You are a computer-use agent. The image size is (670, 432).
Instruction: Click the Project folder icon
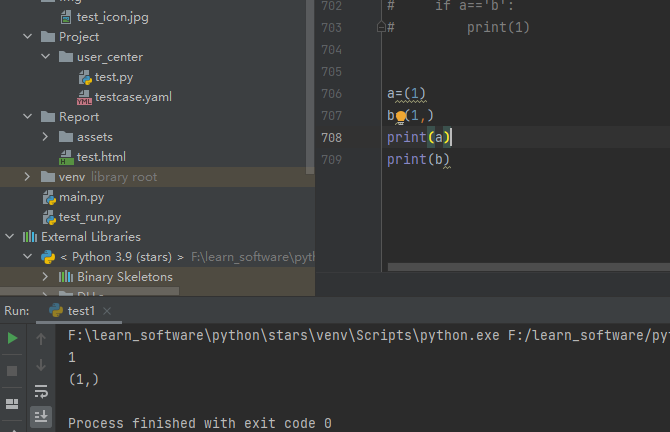pos(48,37)
